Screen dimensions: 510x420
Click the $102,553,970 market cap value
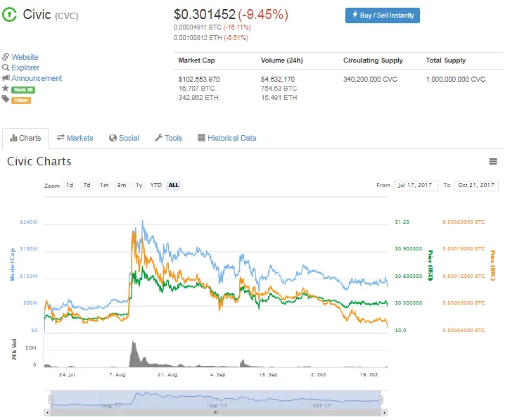pos(199,79)
